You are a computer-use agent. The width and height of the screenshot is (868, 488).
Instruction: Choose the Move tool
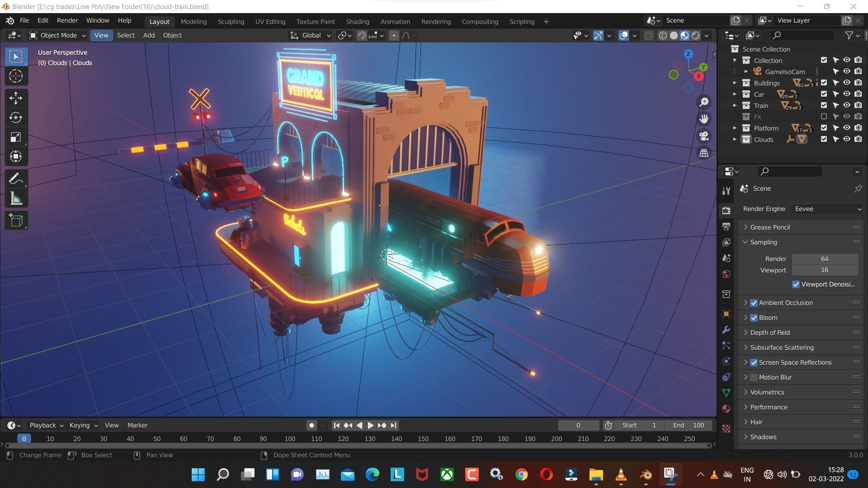pos(16,98)
